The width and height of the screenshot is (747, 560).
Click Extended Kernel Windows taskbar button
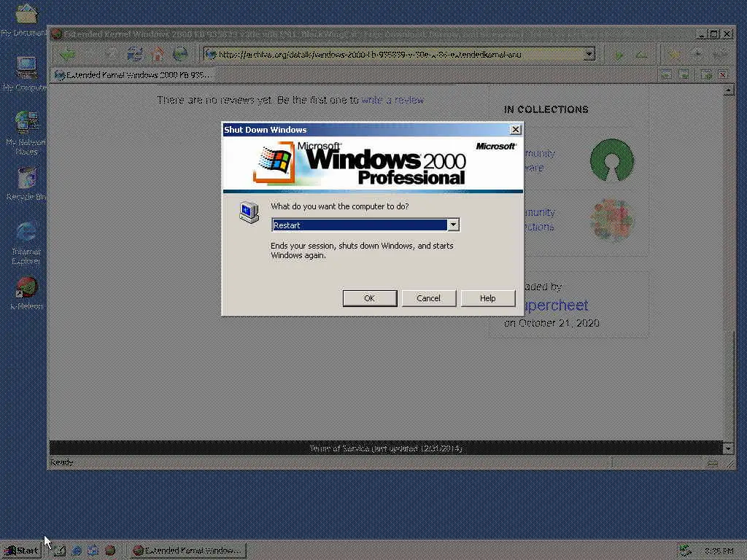[x=188, y=551]
